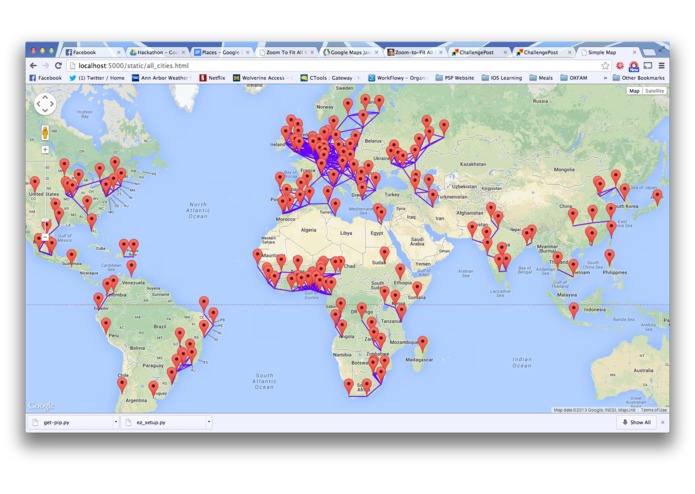Viewport: 695px width, 494px height.
Task: Click the red marker in Sudan
Action: [384, 256]
